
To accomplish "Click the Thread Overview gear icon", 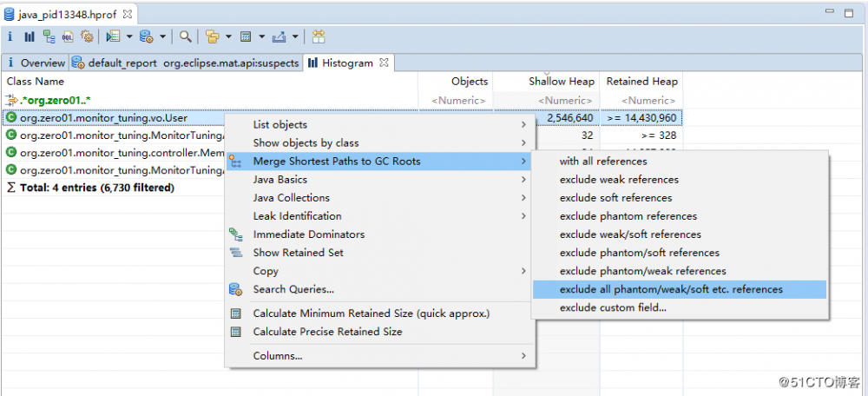I will coord(87,36).
